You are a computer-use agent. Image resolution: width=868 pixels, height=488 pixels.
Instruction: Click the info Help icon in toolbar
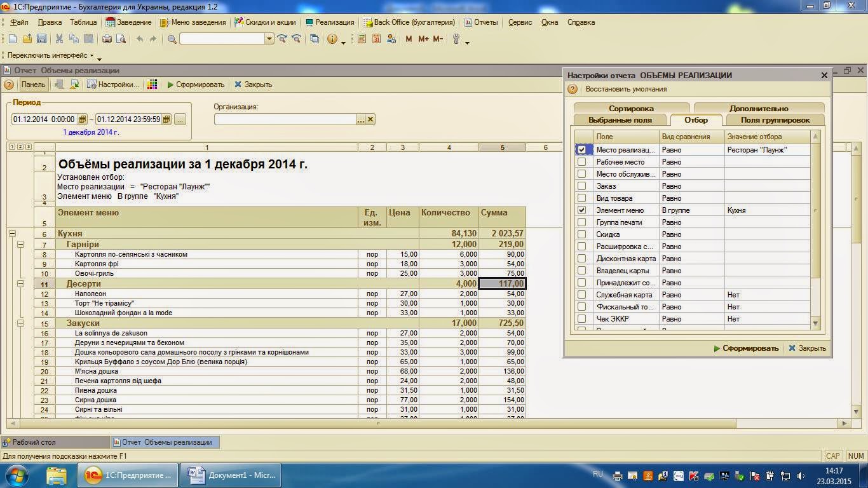tap(332, 39)
